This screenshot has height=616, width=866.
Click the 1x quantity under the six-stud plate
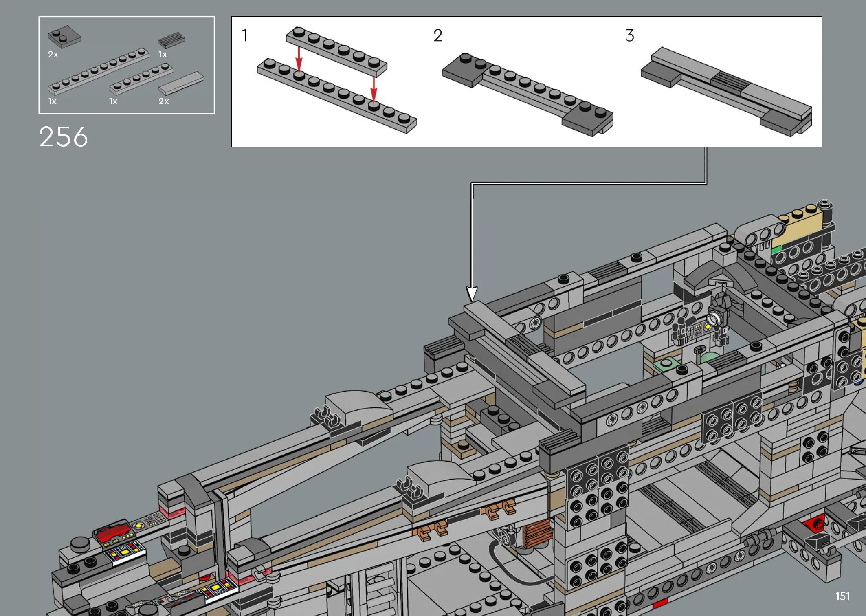(113, 101)
